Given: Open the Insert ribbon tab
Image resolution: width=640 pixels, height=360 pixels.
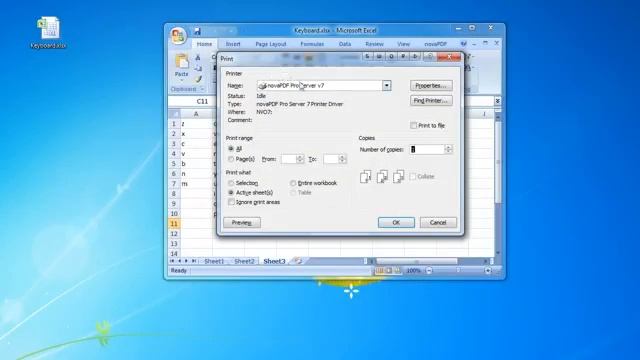Looking at the screenshot, I should pos(233,44).
